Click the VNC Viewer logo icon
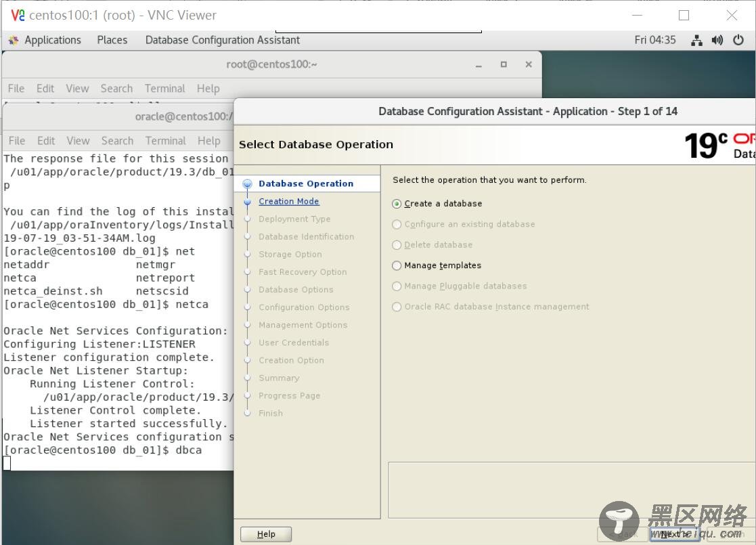This screenshot has width=756, height=545. click(x=18, y=16)
